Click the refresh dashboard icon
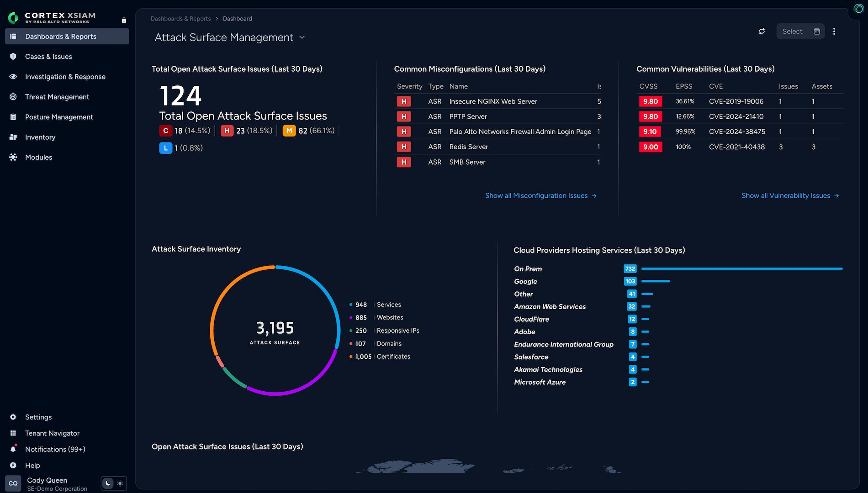868x493 pixels. (x=762, y=31)
